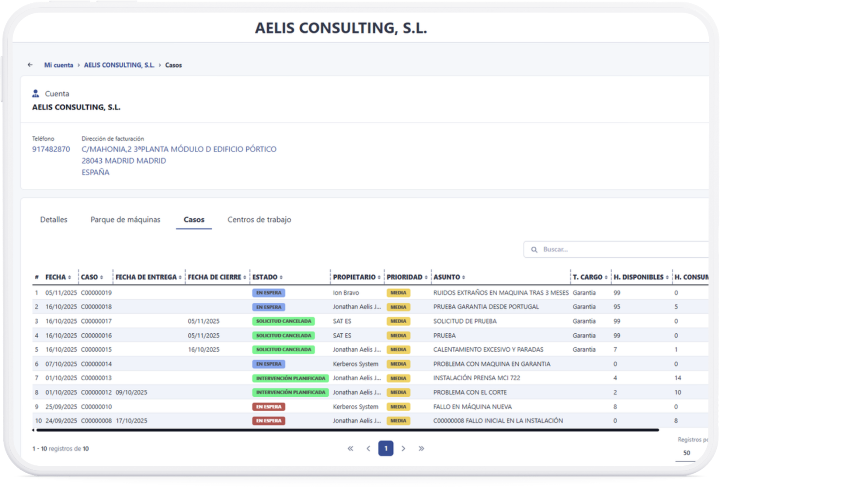The image size is (868, 488).
Task: Go to next page with right chevron
Action: pos(403,448)
